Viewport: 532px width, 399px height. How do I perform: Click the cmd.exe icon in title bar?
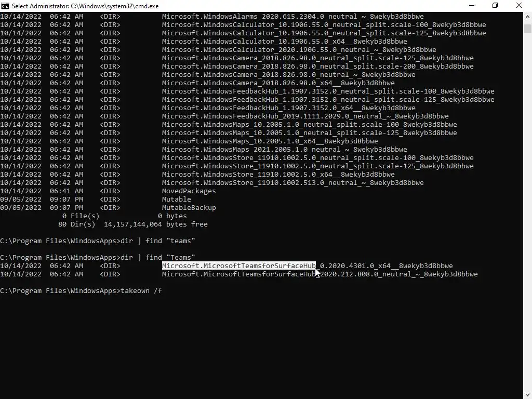(5, 6)
